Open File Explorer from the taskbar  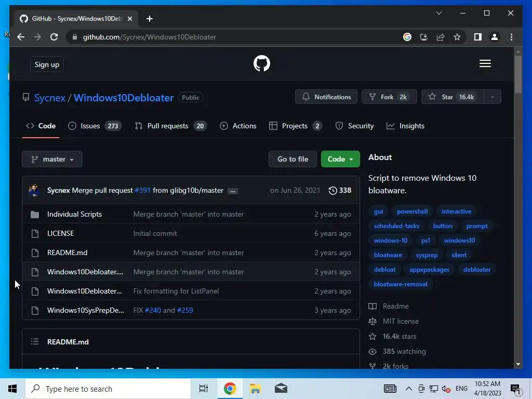(x=256, y=389)
